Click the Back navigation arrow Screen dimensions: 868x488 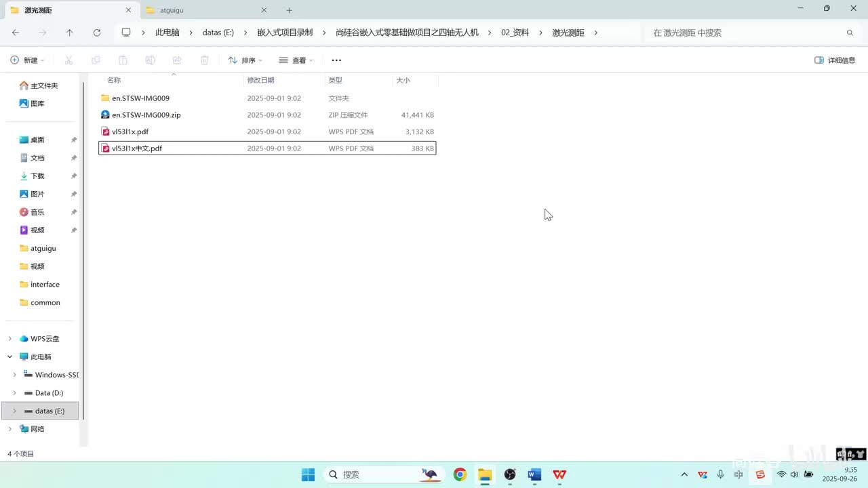(16, 33)
